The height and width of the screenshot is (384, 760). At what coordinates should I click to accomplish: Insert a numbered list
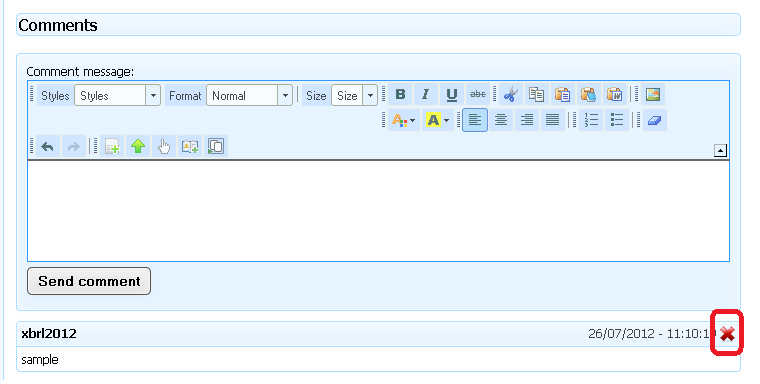[x=591, y=120]
